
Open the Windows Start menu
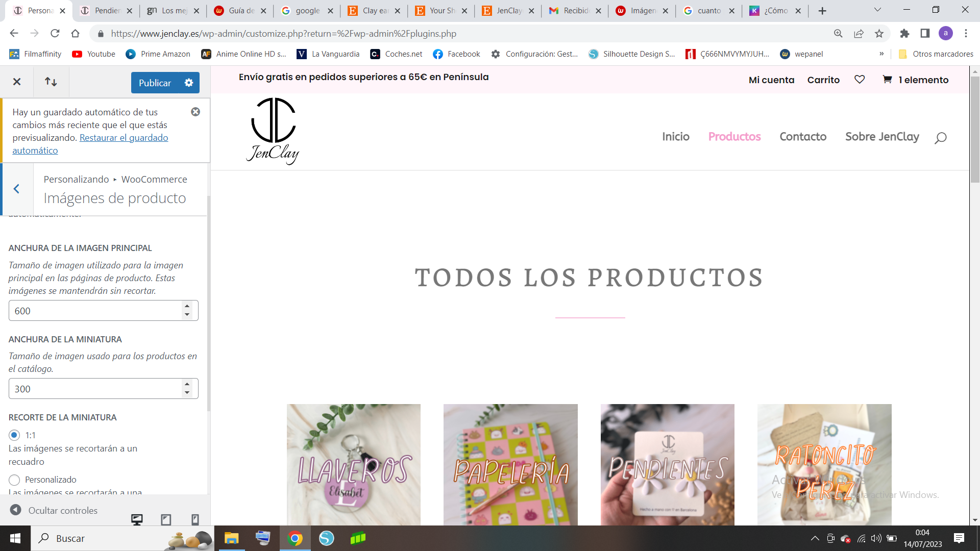(15, 538)
